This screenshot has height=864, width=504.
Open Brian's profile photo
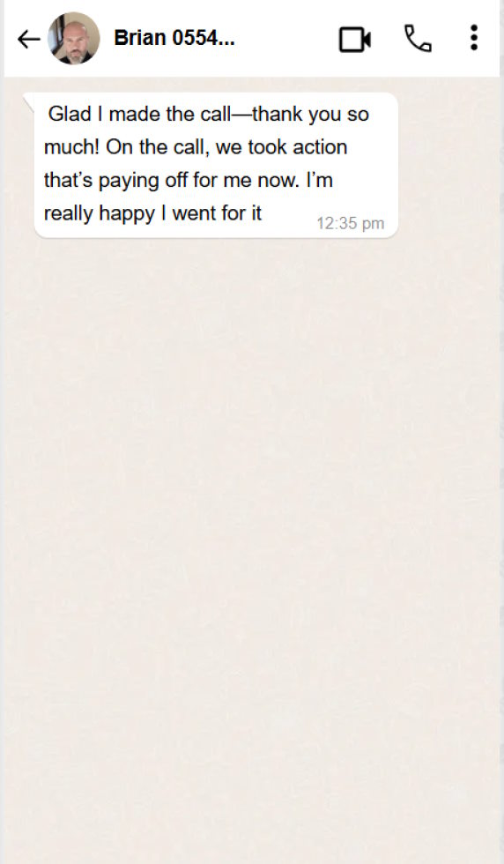tap(74, 39)
